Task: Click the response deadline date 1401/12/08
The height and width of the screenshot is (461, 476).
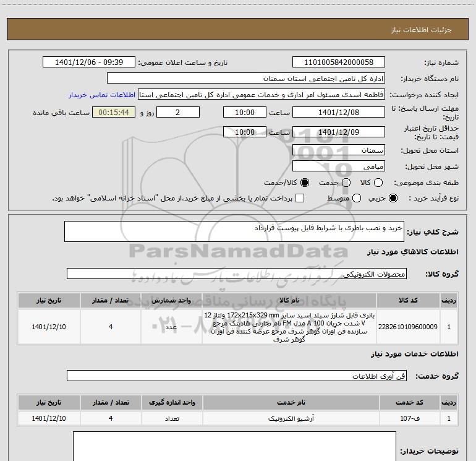Action: [x=339, y=112]
